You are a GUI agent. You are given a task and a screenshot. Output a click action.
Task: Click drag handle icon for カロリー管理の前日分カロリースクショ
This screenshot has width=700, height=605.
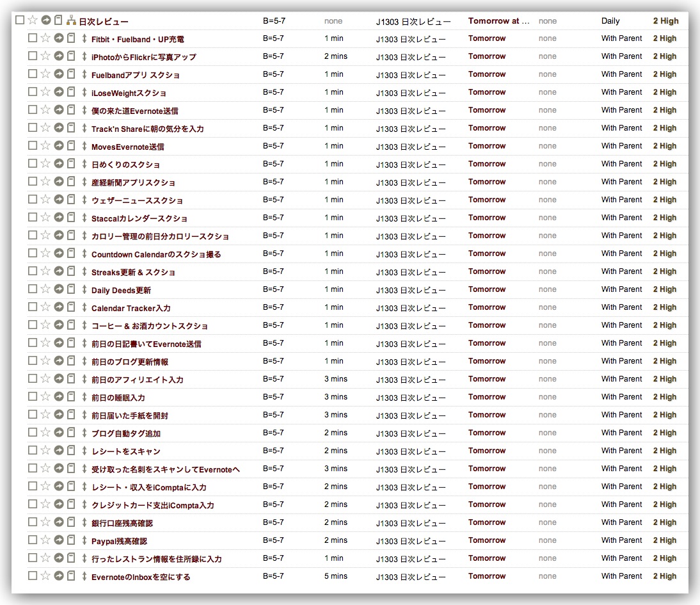point(84,235)
